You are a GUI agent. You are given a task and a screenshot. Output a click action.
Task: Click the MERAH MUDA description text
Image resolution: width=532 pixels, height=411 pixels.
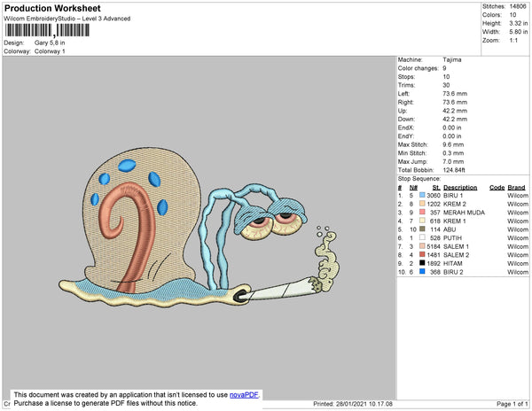[x=464, y=213]
